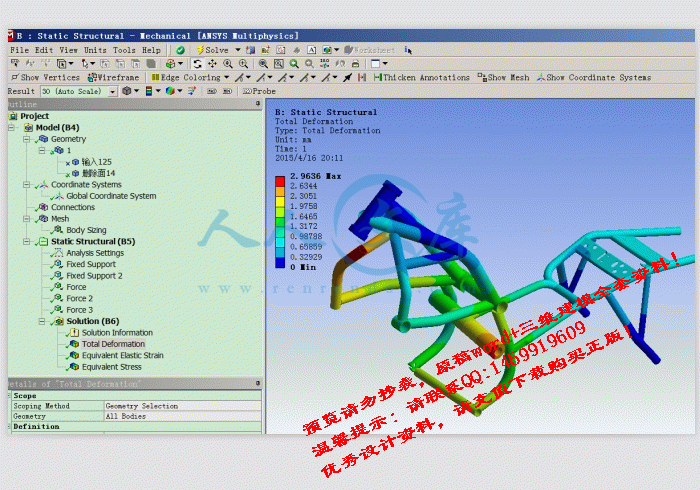Toggle Wireframe display mode
Viewport: 700px width, 490px height.
point(113,78)
